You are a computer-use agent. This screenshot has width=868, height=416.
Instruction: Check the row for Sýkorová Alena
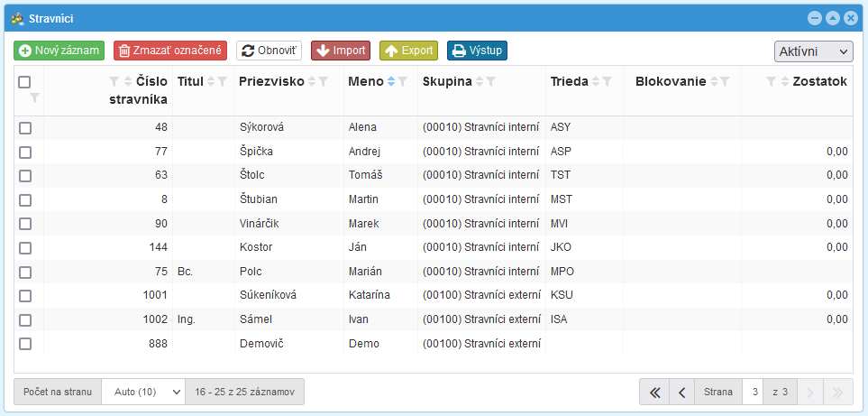point(25,128)
